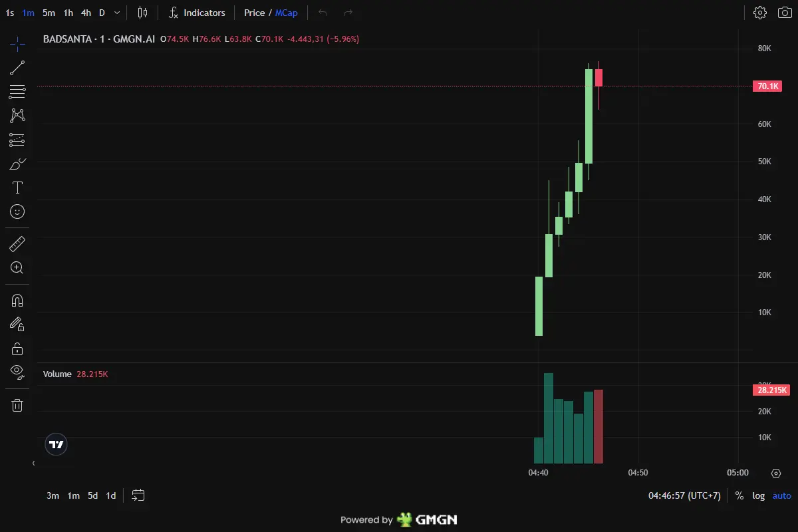Select the crosshair cursor tool
Image resolution: width=798 pixels, height=532 pixels.
(17, 45)
